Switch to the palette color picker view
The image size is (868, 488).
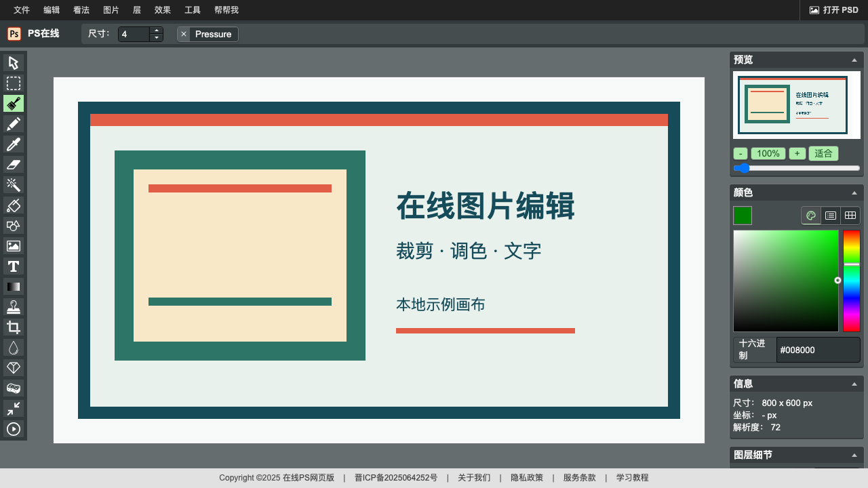click(811, 216)
